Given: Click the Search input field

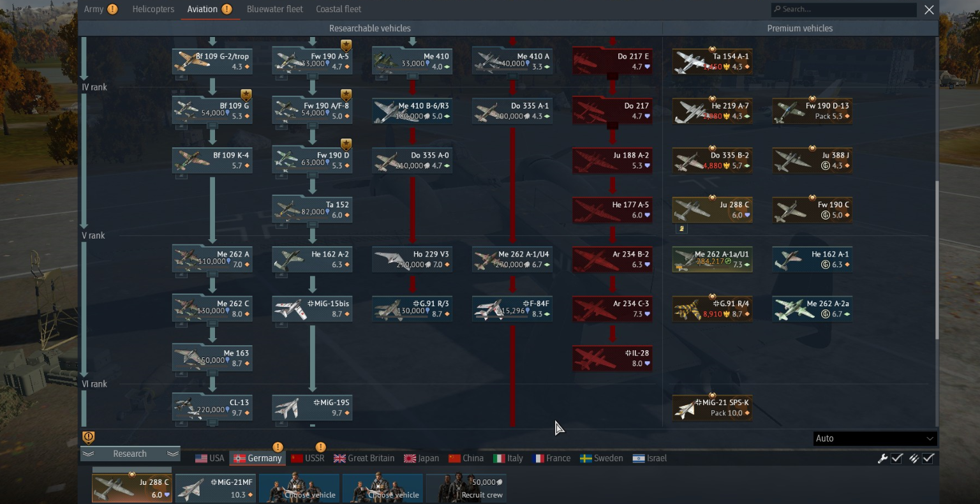Looking at the screenshot, I should (x=844, y=9).
